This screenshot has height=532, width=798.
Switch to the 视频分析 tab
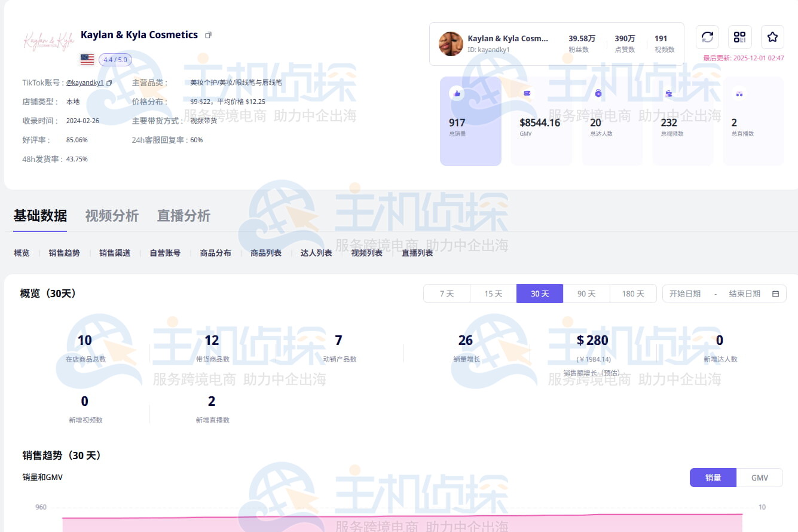(112, 217)
